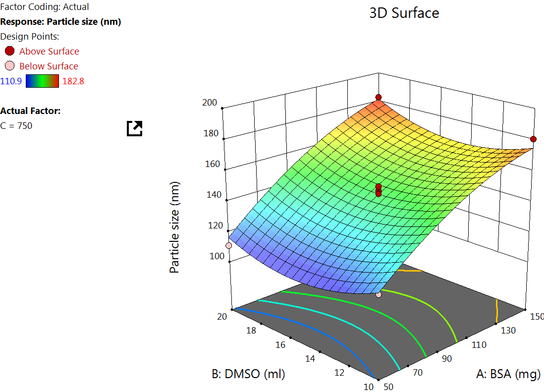544x392 pixels.
Task: Click the "Particle size (nm)" vertical axis label
Action: pyautogui.click(x=174, y=227)
